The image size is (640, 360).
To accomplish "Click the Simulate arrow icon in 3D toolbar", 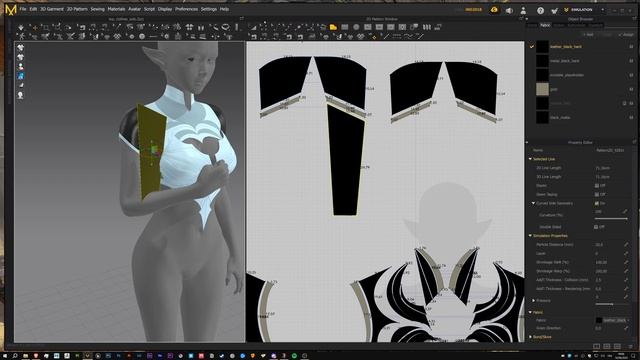I will (21, 27).
